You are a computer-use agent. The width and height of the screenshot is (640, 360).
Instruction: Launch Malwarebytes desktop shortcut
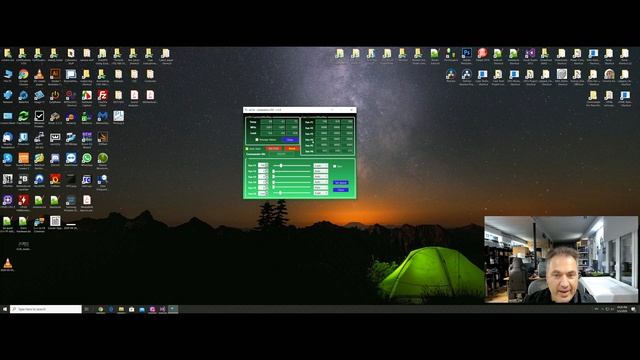[102, 116]
